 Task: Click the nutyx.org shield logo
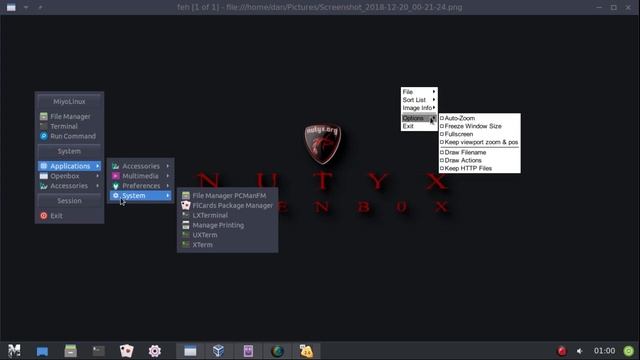click(322, 144)
